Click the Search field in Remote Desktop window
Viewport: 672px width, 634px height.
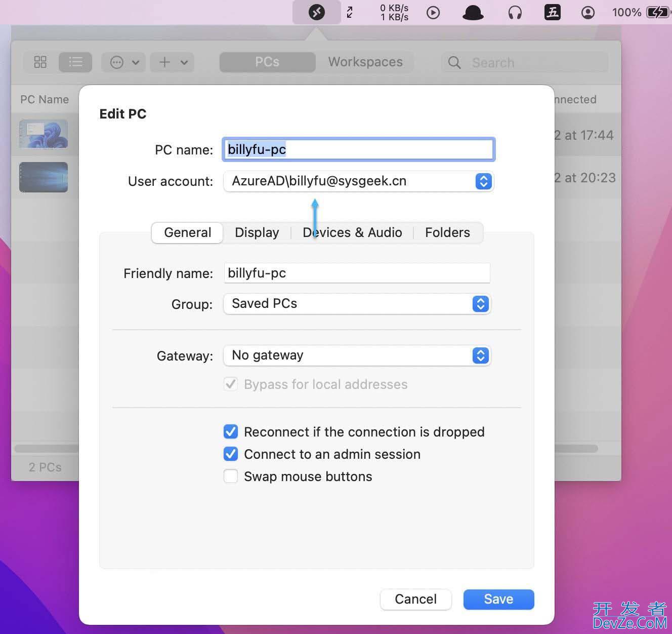tap(525, 62)
